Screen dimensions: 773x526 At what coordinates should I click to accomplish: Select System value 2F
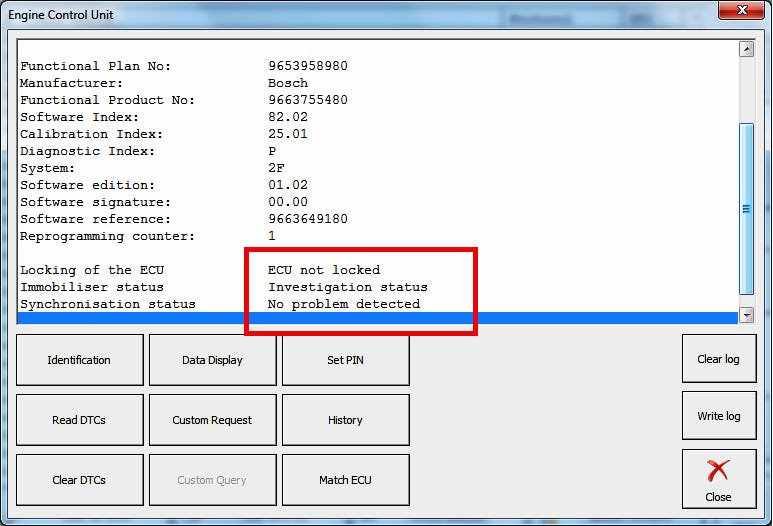(276, 168)
